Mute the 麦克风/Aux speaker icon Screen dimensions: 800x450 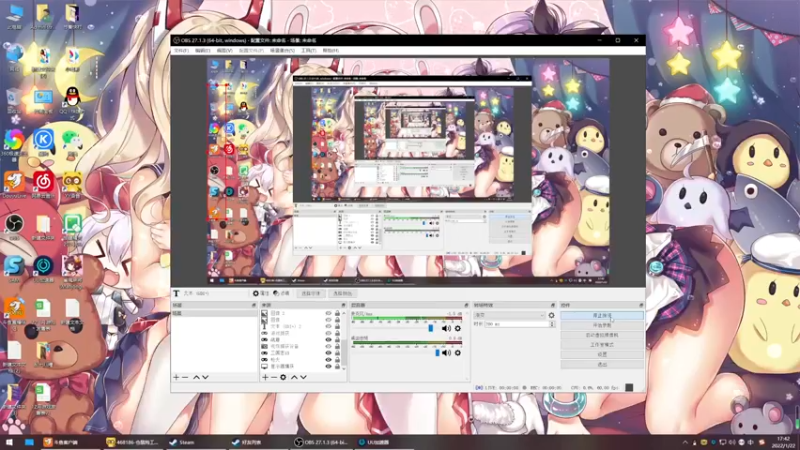[x=446, y=328]
